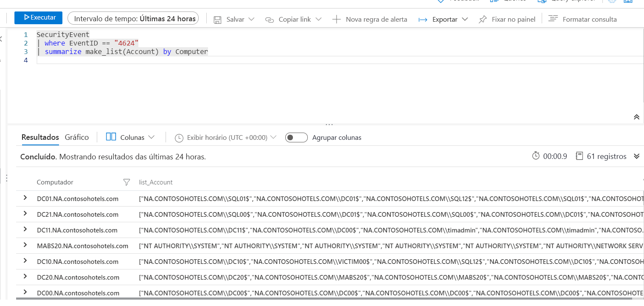Open Exibir horário (UTC +00:00) dropdown
This screenshot has width=644, height=306.
pyautogui.click(x=231, y=138)
